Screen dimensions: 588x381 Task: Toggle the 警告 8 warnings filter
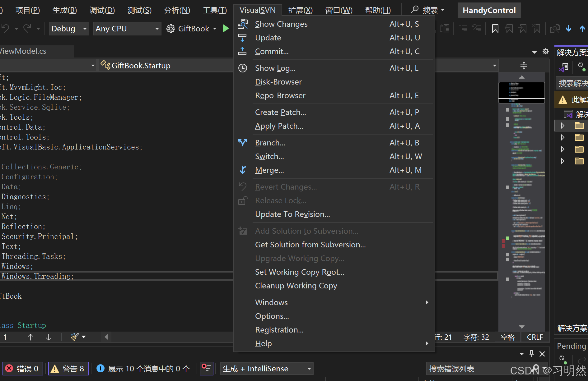tap(68, 368)
